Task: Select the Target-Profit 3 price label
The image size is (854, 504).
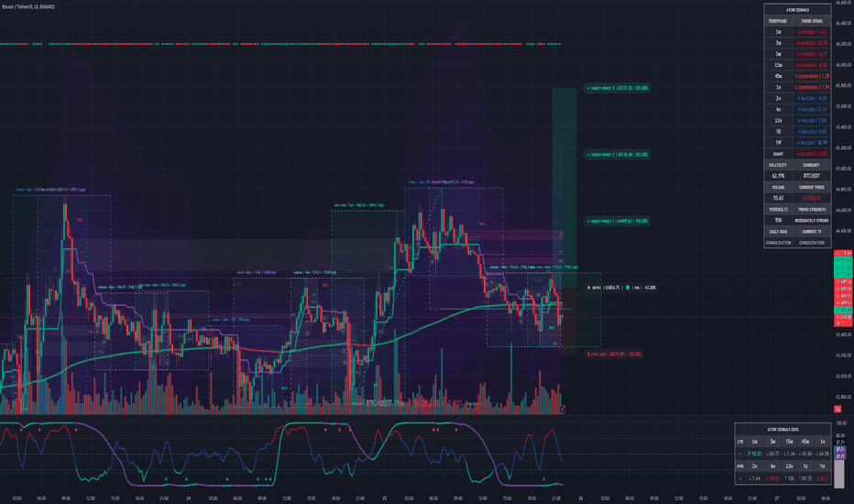Action: [x=617, y=88]
